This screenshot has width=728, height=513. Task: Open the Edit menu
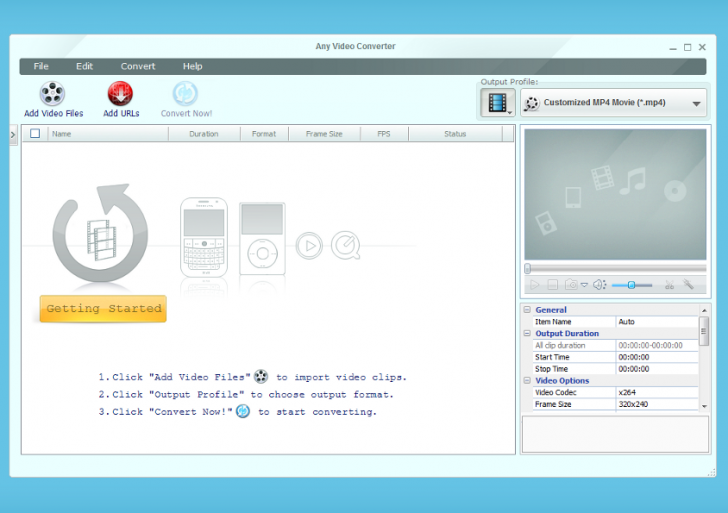point(85,67)
